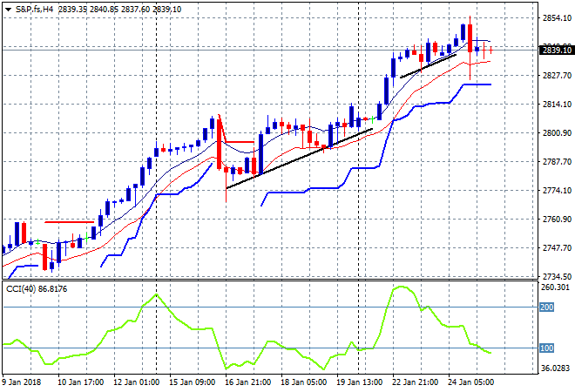
Task: Click the 24 Jan 05:00 time label
Action: tap(470, 382)
